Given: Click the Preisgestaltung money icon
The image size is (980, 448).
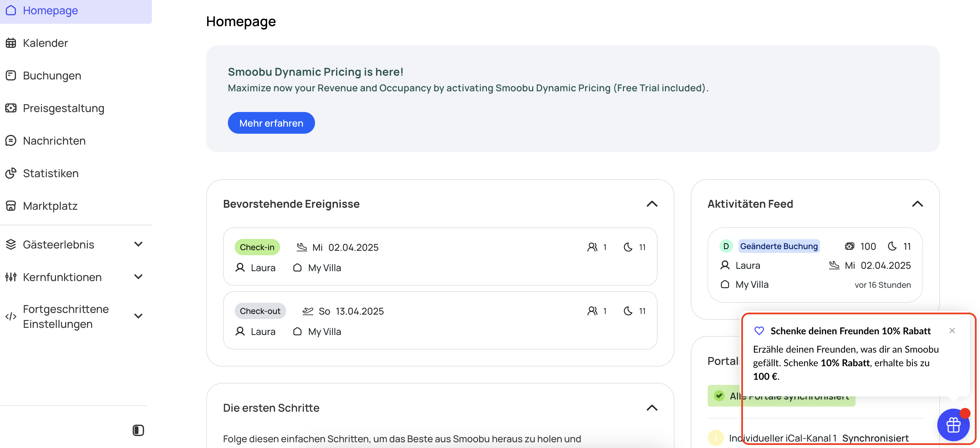Looking at the screenshot, I should [x=11, y=108].
